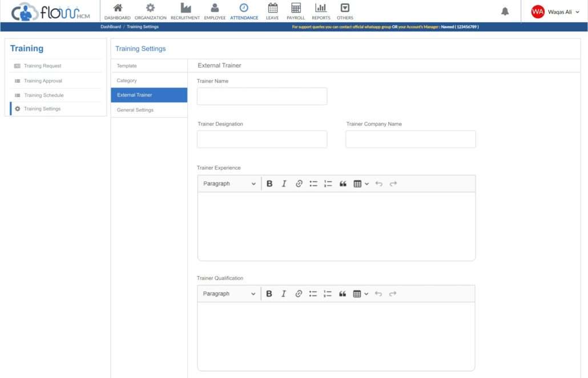588x378 pixels.
Task: Enable bulleted list in Trainer Experience editor
Action: pyautogui.click(x=313, y=183)
